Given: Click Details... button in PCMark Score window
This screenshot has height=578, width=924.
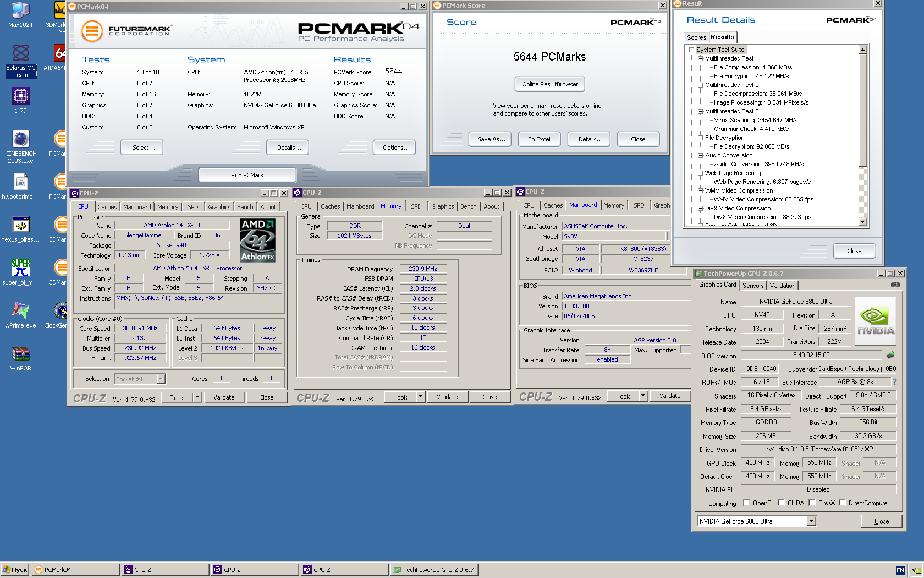Looking at the screenshot, I should point(590,139).
